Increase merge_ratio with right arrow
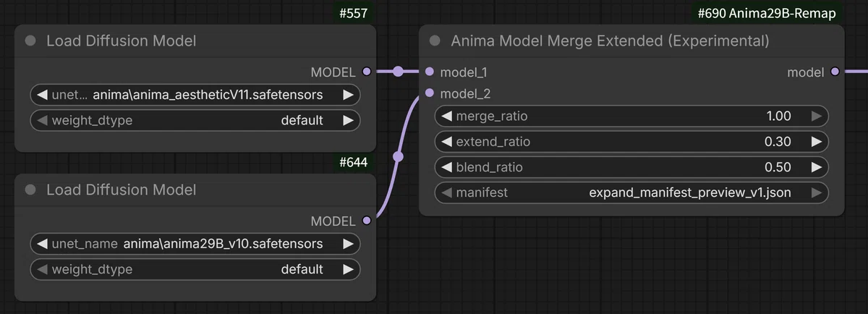 [817, 116]
